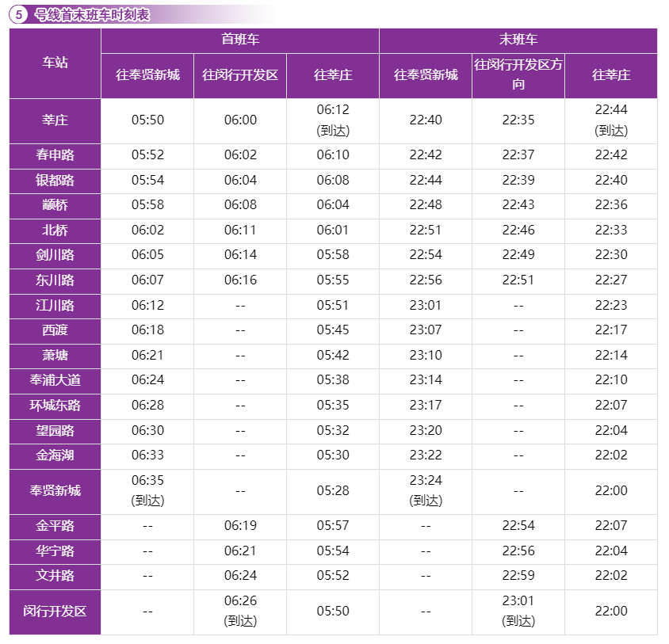Select 文井路 station cell

coord(55,576)
